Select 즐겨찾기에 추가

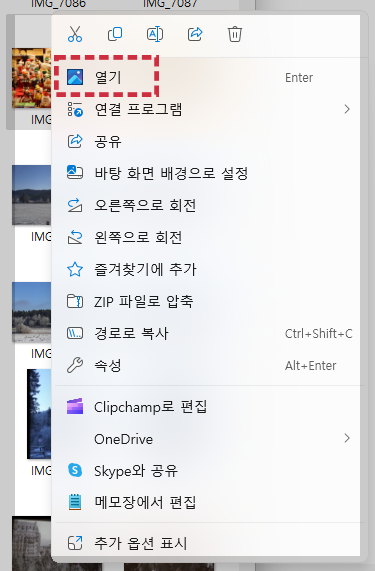tap(208, 269)
